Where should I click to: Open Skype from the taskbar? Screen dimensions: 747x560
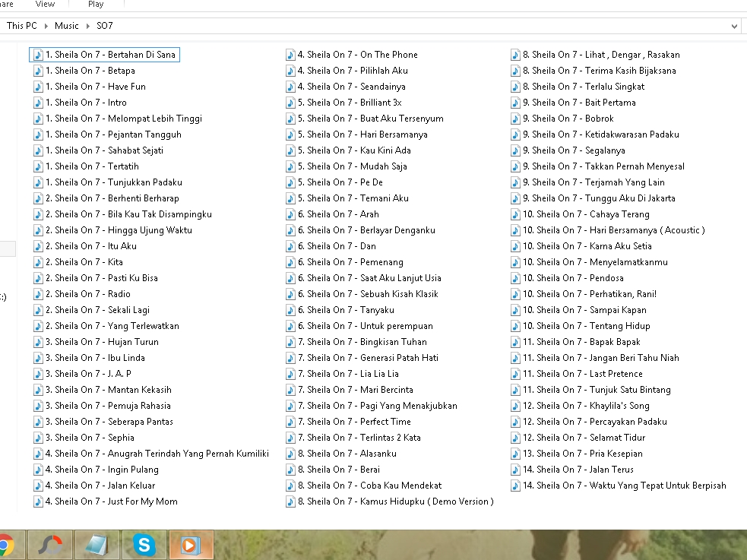[144, 544]
